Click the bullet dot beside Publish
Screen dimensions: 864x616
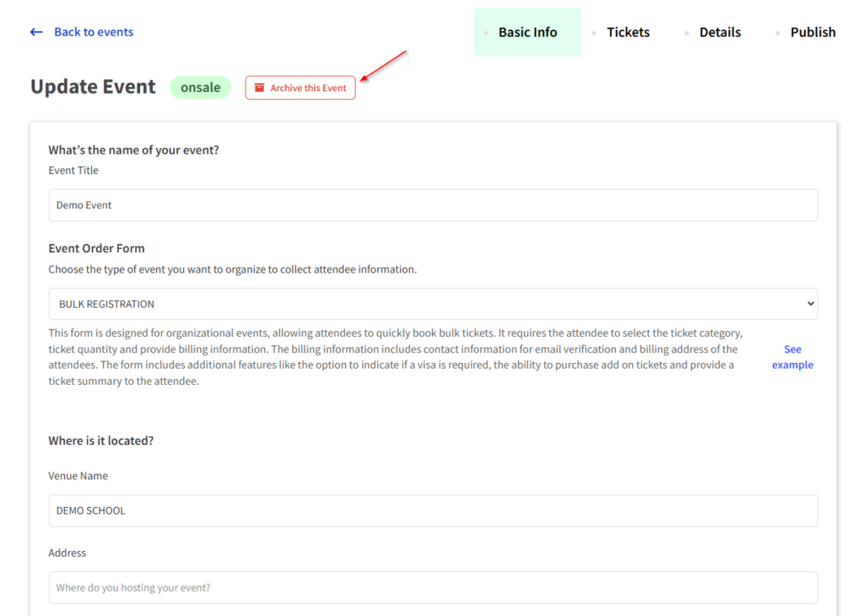click(x=777, y=33)
